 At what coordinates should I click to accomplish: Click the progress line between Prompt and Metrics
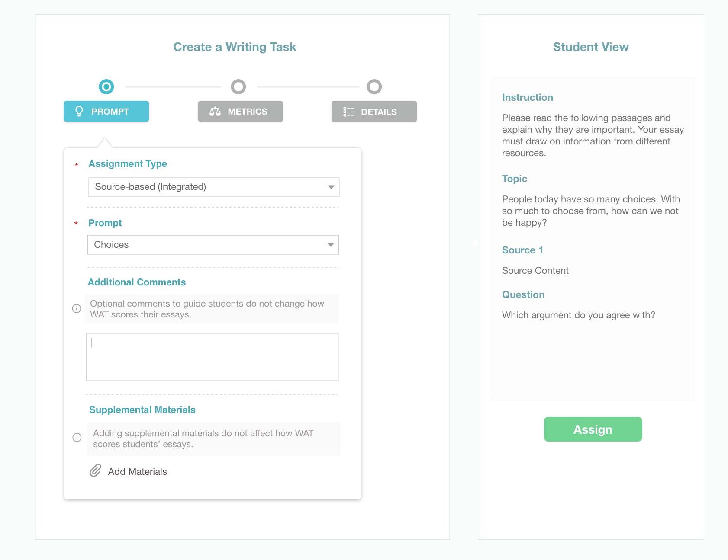[x=173, y=87]
